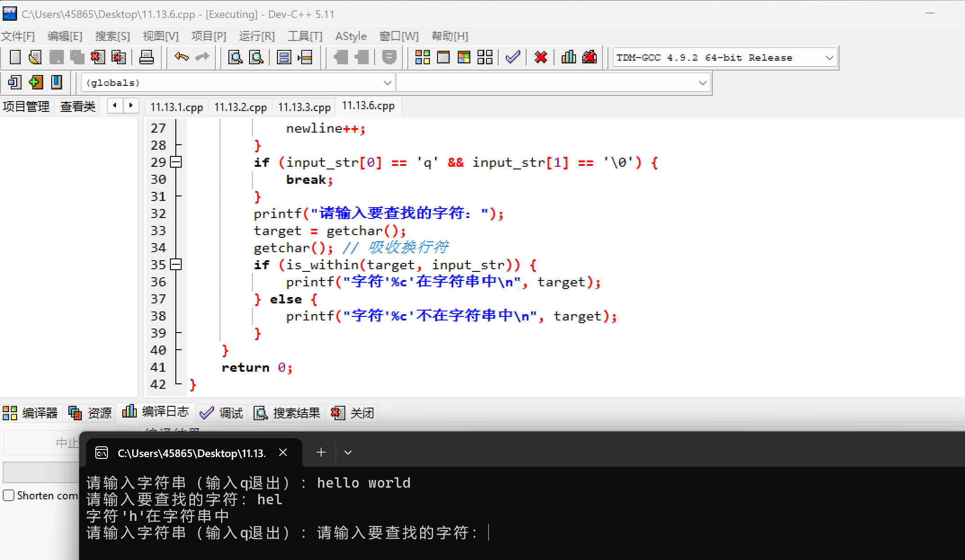Switch to the 11.13.2.cpp editor tab
965x560 pixels.
[240, 107]
